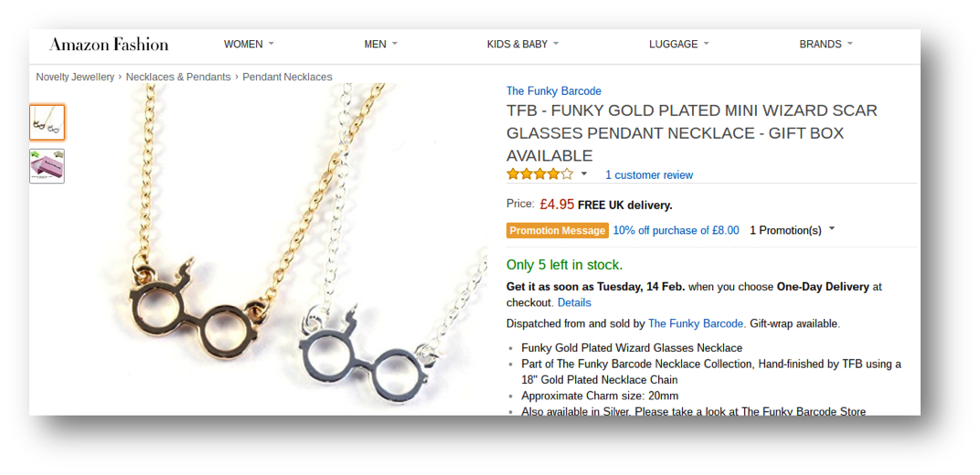The image size is (980, 475).
Task: Open the MEN menu
Action: pyautogui.click(x=380, y=44)
